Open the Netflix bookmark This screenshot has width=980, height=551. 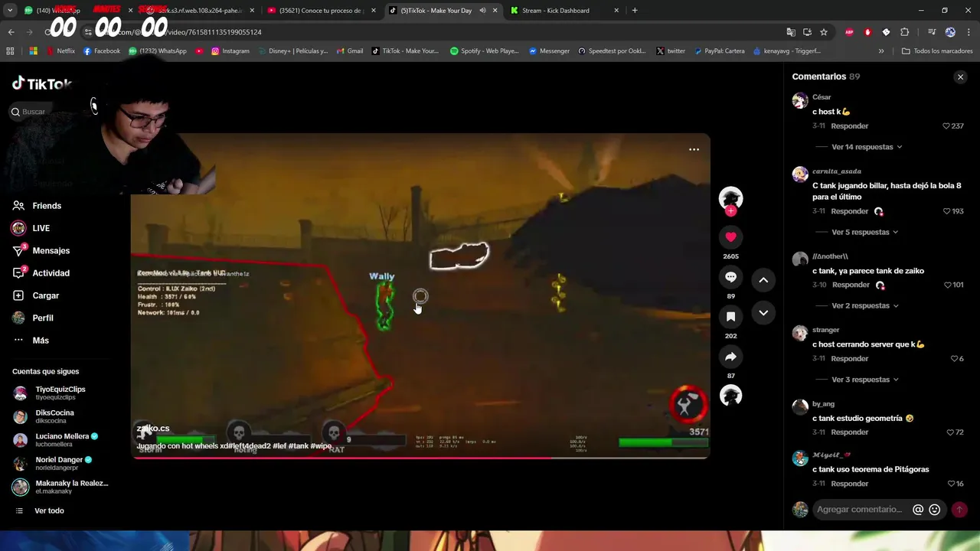tap(60, 51)
